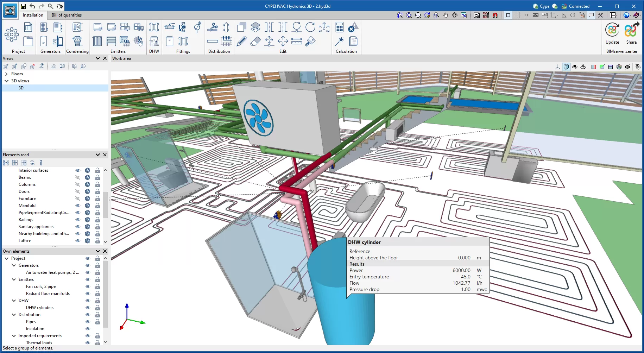Expand the Floors tree node
644x353 pixels.
tap(6, 74)
